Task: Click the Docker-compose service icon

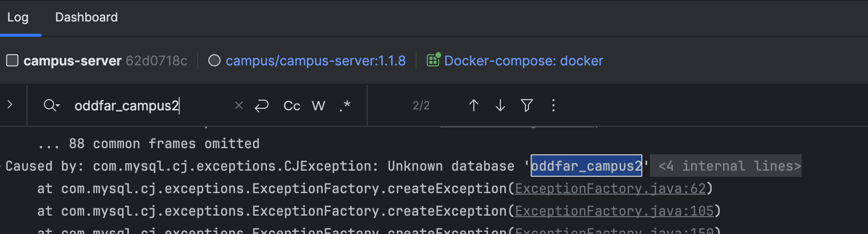Action: [433, 60]
